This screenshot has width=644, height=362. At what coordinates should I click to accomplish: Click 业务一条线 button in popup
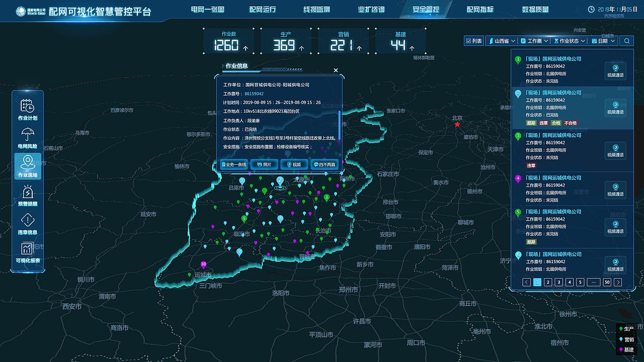pyautogui.click(x=234, y=164)
